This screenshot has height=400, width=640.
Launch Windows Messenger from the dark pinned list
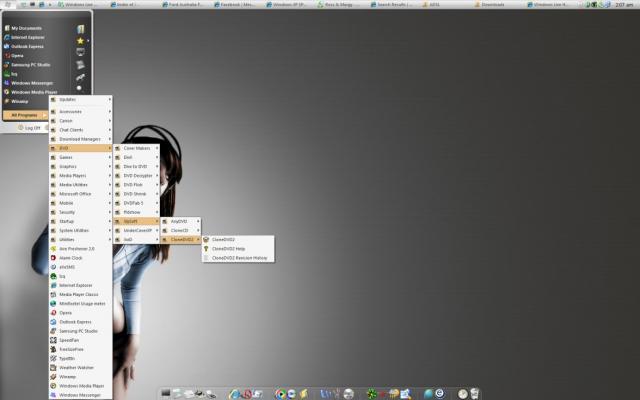point(32,83)
